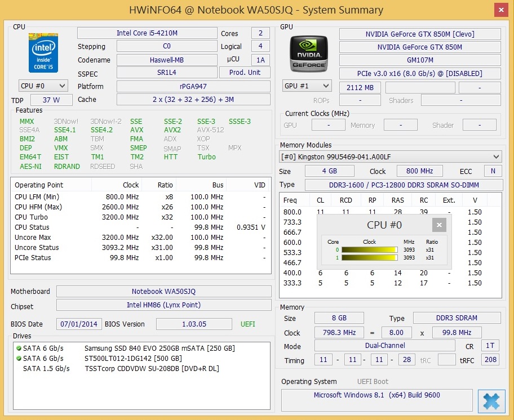The image size is (514, 420).
Task: Click the 2112 MB video memory field
Action: 360,87
